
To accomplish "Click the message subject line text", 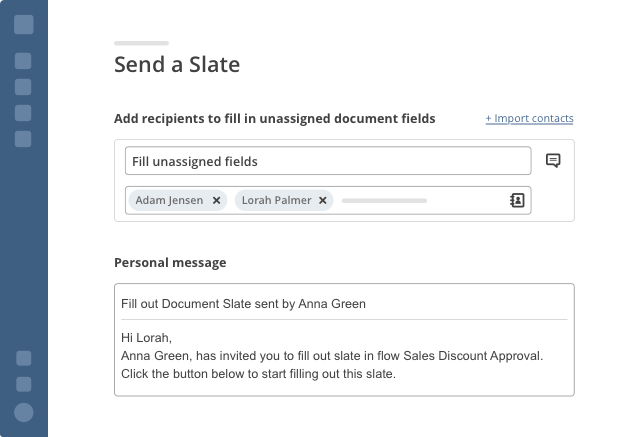I will [243, 304].
